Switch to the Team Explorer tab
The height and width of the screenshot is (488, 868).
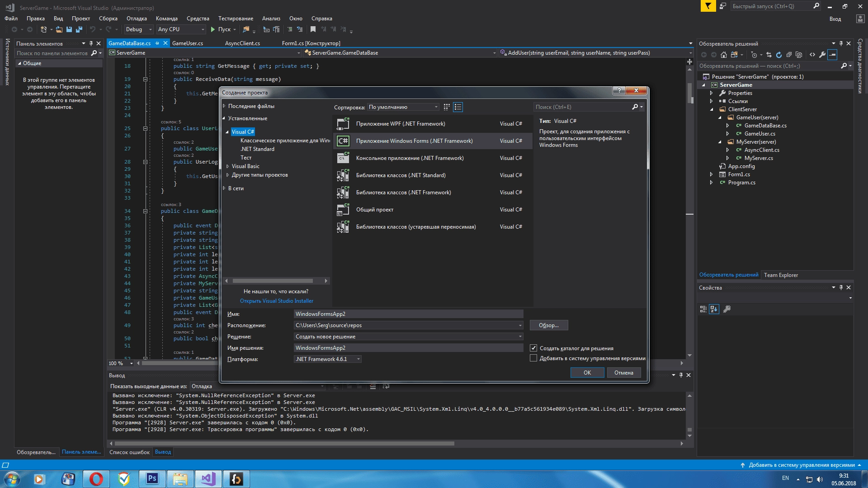(x=781, y=275)
